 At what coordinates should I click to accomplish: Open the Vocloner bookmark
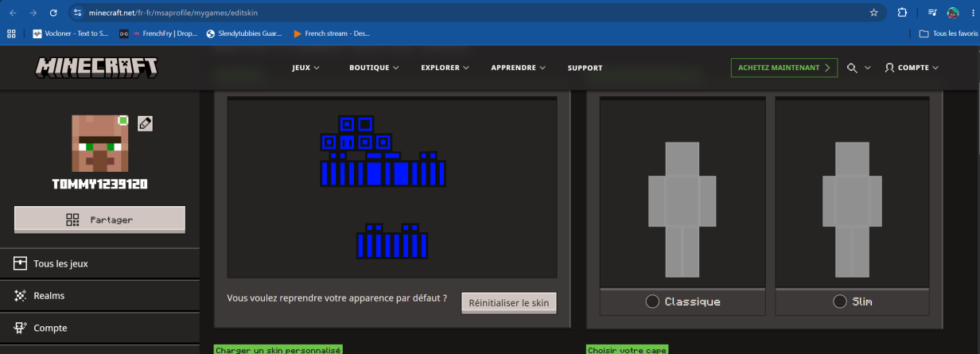pyautogui.click(x=70, y=33)
